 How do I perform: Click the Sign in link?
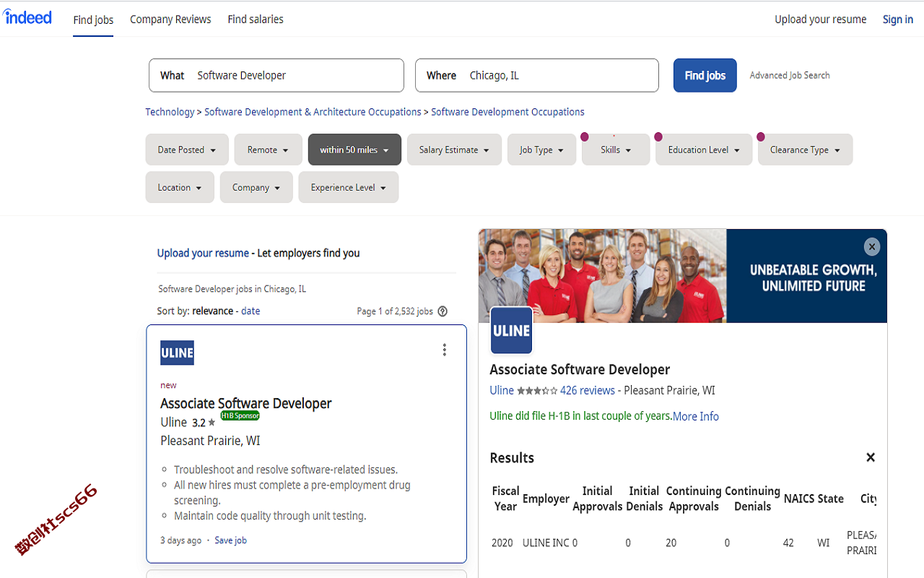(x=898, y=20)
